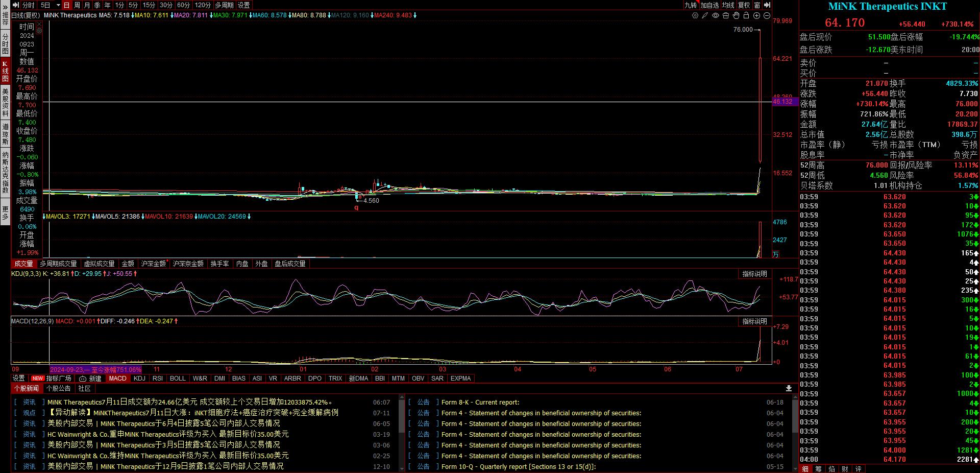Click the 九转 indicator button
This screenshot has height=473, width=980.
click(x=691, y=5)
